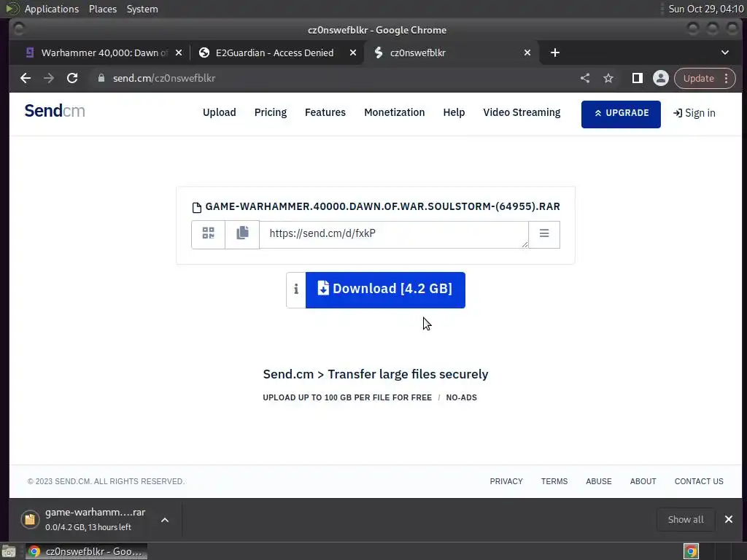Open the ABUSE footer link

pyautogui.click(x=599, y=481)
